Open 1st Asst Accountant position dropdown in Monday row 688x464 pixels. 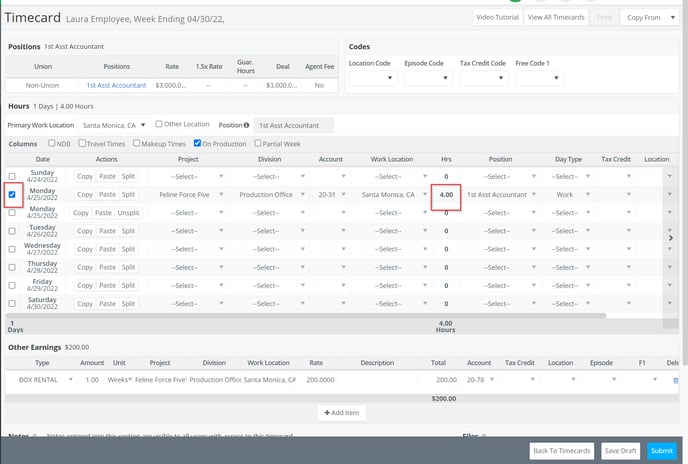[x=500, y=194]
